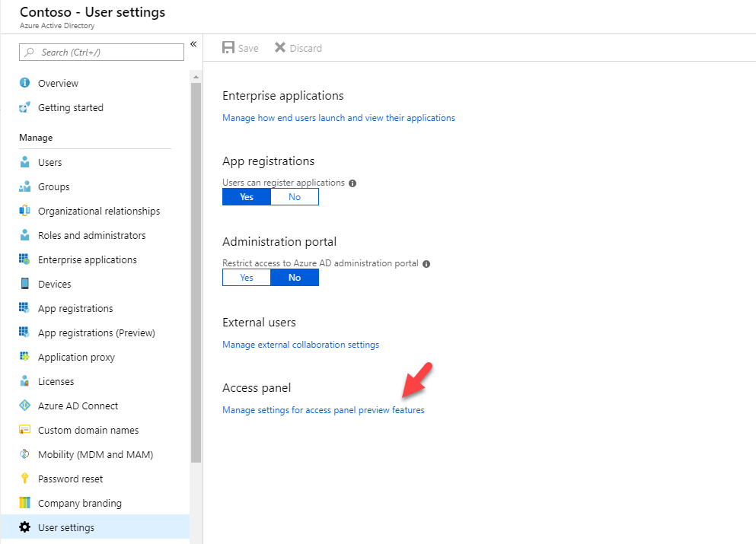This screenshot has height=544, width=756.
Task: Click the Devices icon in sidebar
Action: 24,283
